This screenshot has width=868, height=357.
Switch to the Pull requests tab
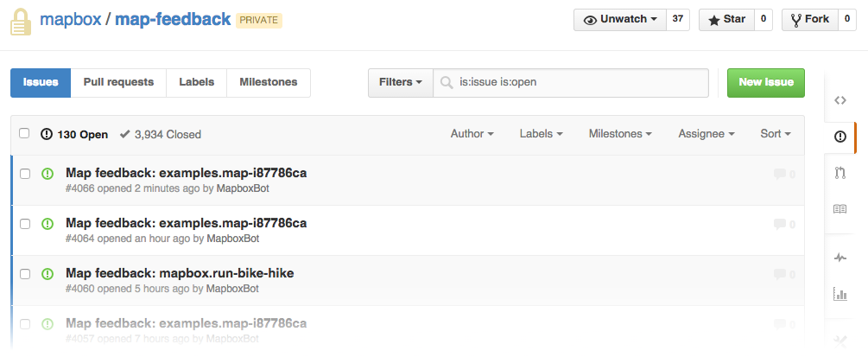118,83
